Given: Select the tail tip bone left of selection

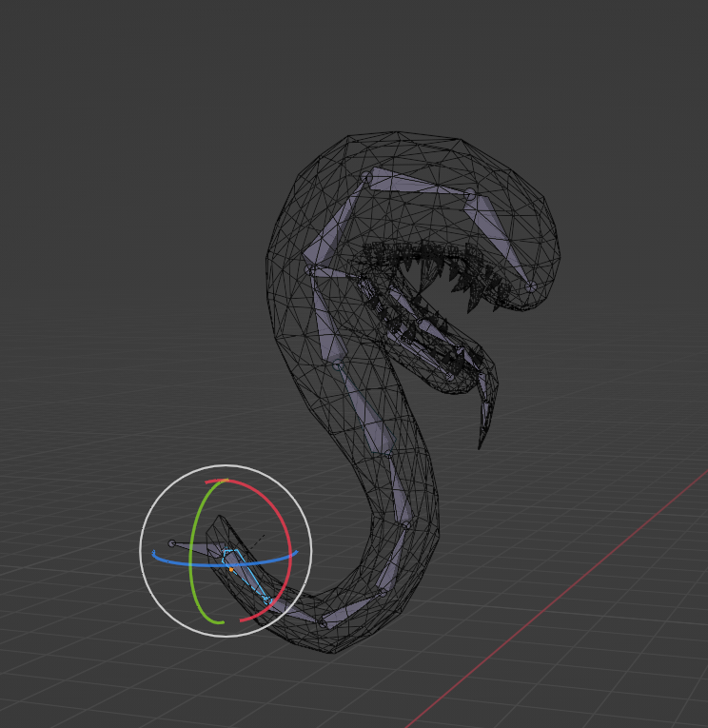Looking at the screenshot, I should pyautogui.click(x=197, y=549).
